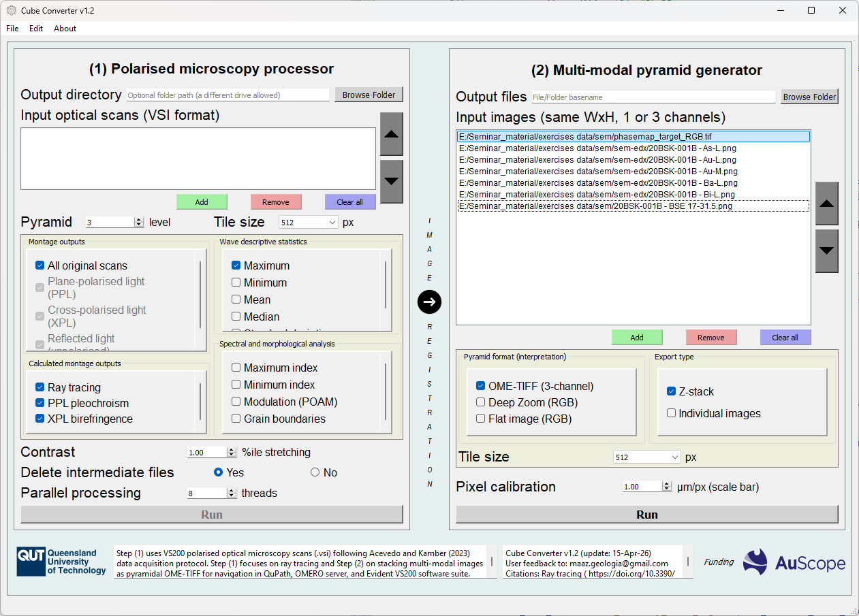Move input image down in list
Image resolution: width=859 pixels, height=616 pixels.
(826, 250)
